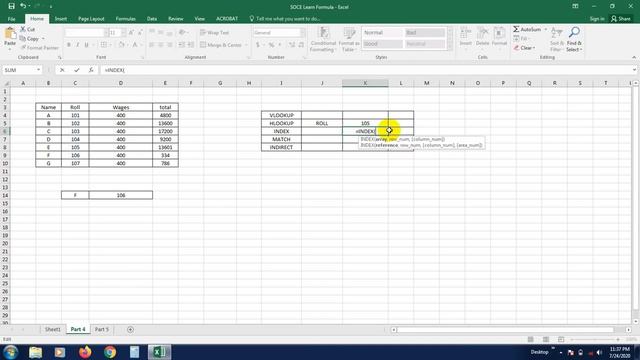Expand the formula bar
Viewport: 640px width, 360px height.
tap(634, 70)
